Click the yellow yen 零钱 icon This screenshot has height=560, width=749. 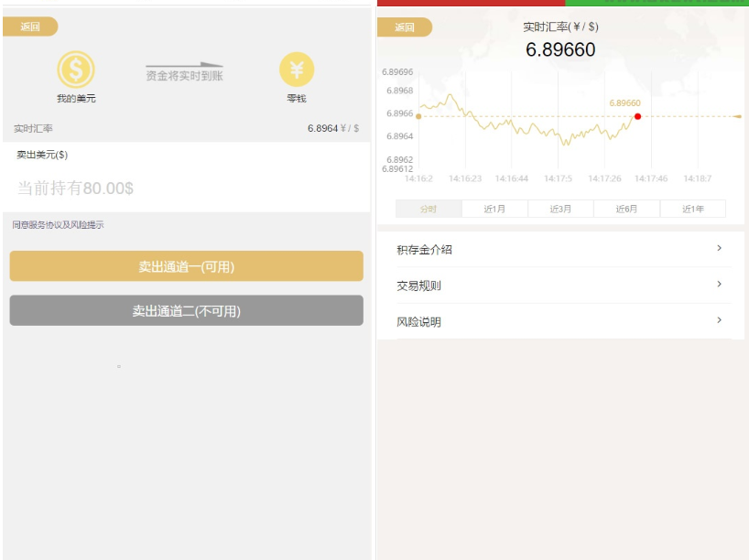[x=297, y=70]
